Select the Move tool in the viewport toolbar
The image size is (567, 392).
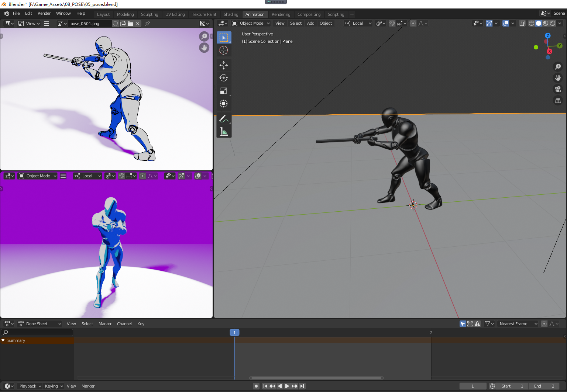pos(224,65)
